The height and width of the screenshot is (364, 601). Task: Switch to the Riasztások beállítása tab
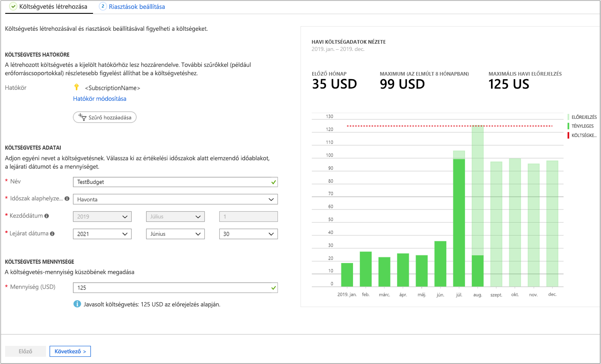pyautogui.click(x=132, y=7)
